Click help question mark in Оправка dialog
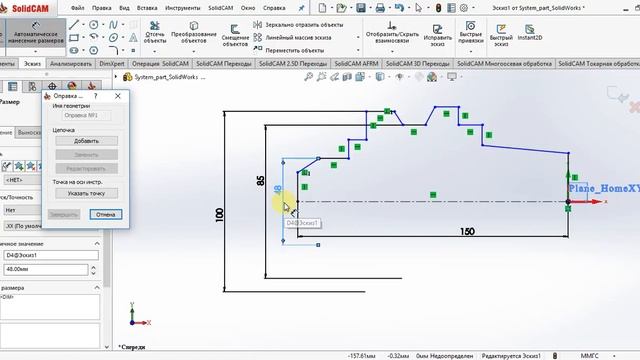Viewport: 640px width, 360px height. click(96, 96)
